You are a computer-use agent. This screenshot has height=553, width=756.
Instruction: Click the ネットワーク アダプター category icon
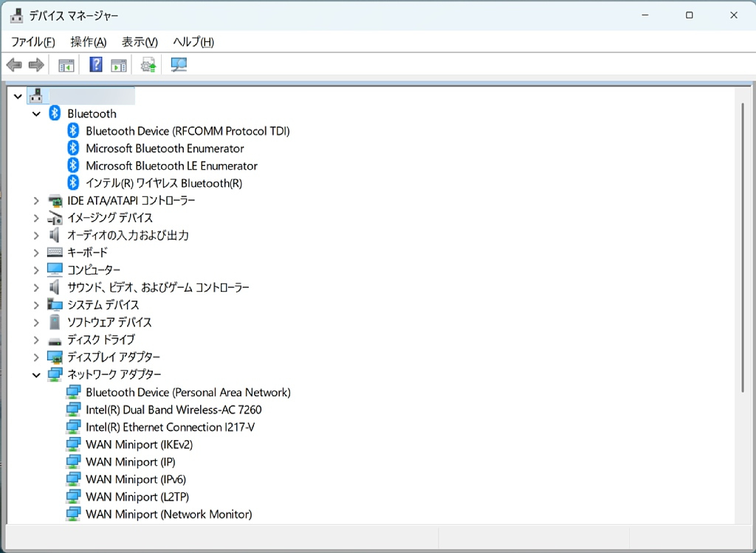(x=55, y=374)
